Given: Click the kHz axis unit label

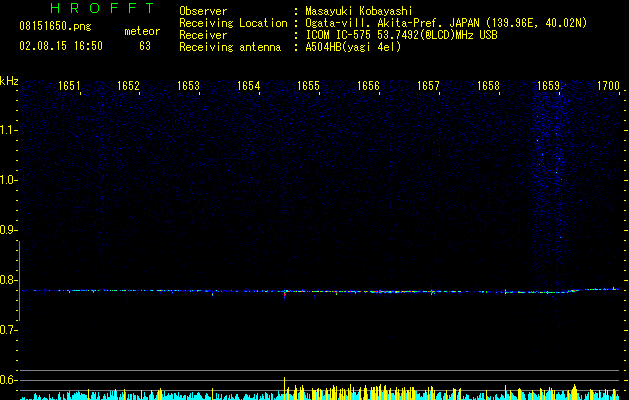Looking at the screenshot, I should (x=9, y=81).
